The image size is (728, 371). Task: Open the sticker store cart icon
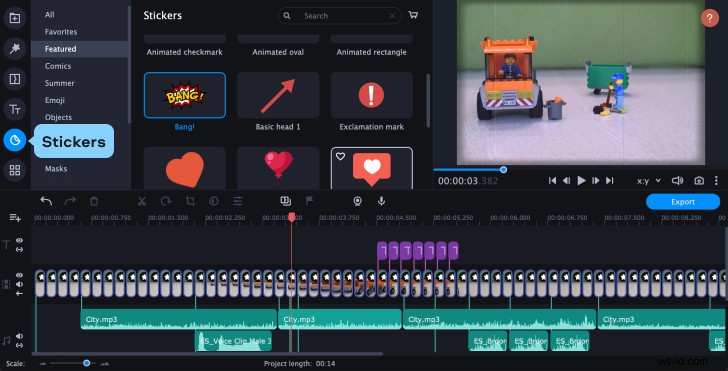point(413,15)
